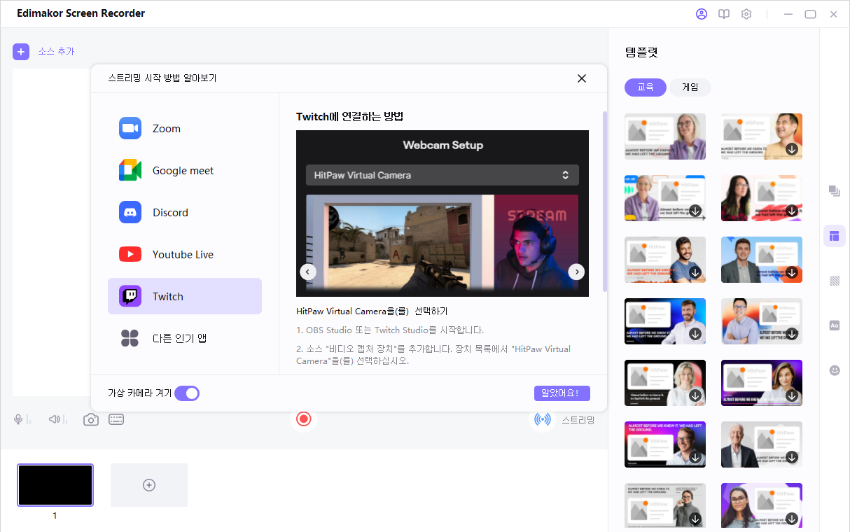The image size is (850, 532).
Task: Open the templates panel icon in sidebar
Action: coord(834,236)
